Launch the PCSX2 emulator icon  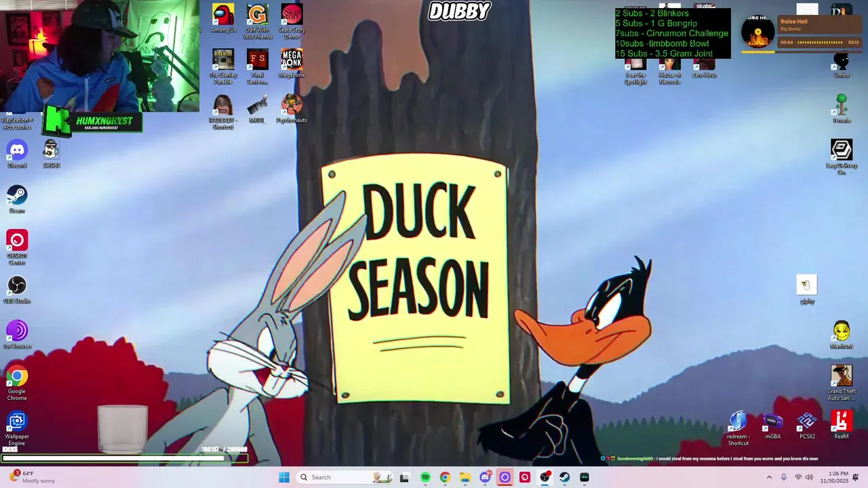click(807, 425)
